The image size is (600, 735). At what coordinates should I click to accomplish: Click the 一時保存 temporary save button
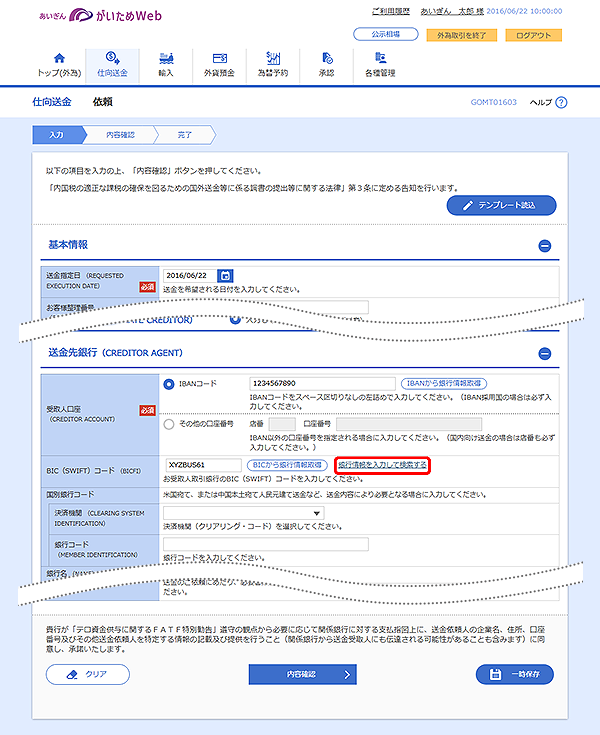pos(515,675)
